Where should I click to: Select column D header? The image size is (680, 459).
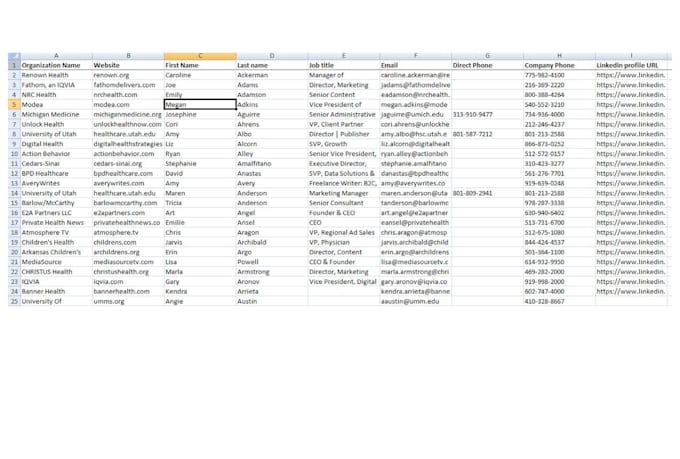point(272,56)
